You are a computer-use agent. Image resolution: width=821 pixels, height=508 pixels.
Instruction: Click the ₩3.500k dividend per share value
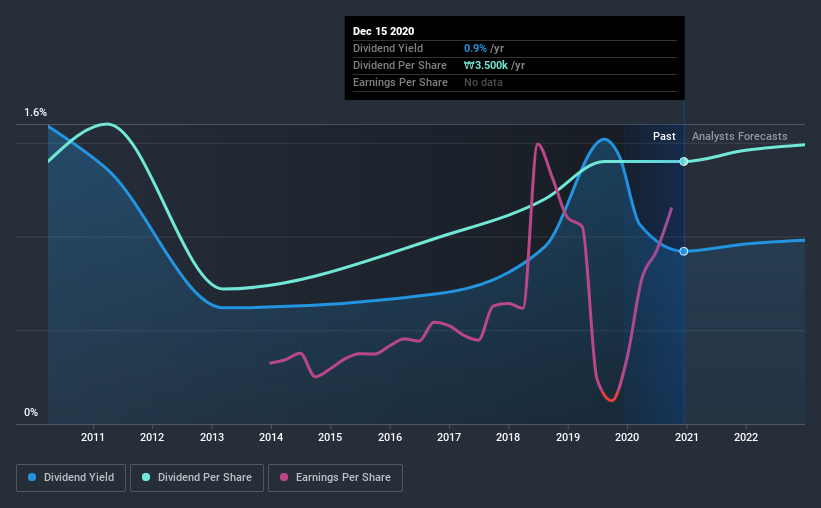coord(486,65)
